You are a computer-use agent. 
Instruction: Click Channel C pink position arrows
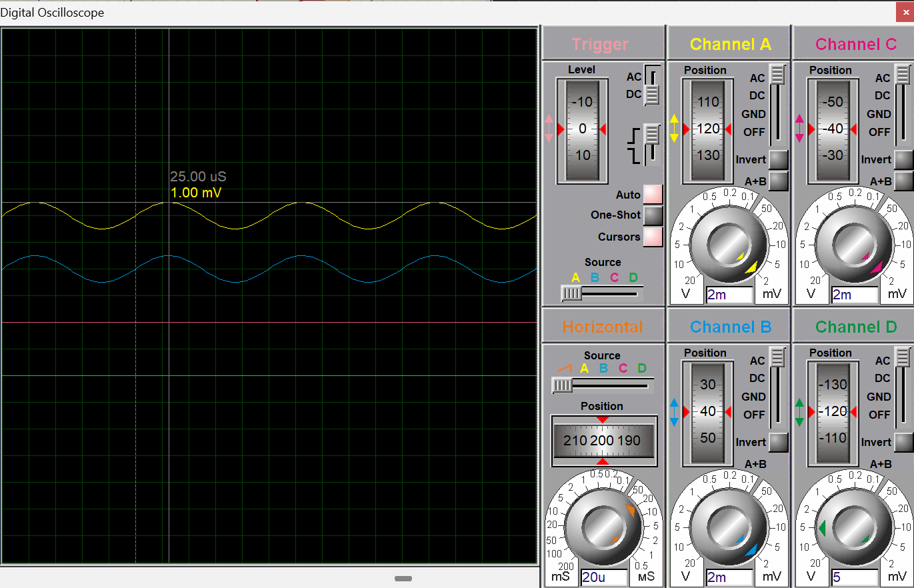[799, 129]
